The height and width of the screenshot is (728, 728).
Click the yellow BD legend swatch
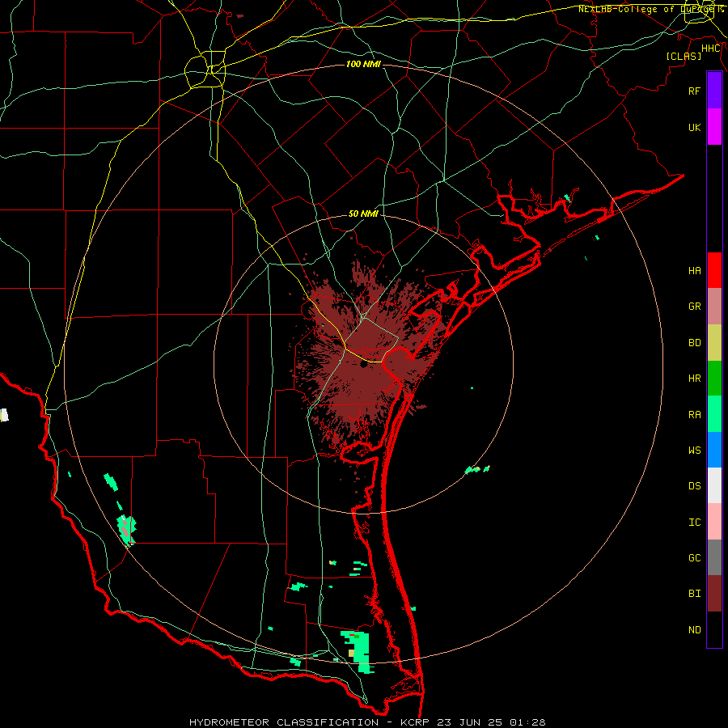pyautogui.click(x=714, y=343)
